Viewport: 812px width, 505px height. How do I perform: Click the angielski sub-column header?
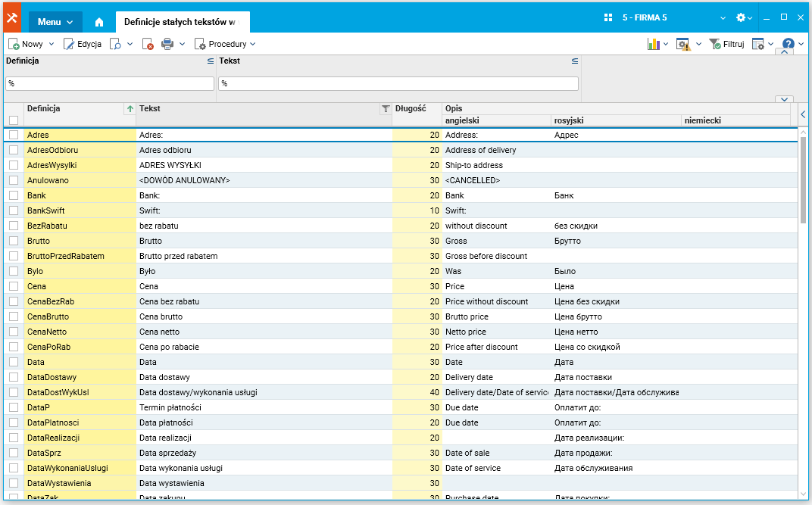click(496, 120)
